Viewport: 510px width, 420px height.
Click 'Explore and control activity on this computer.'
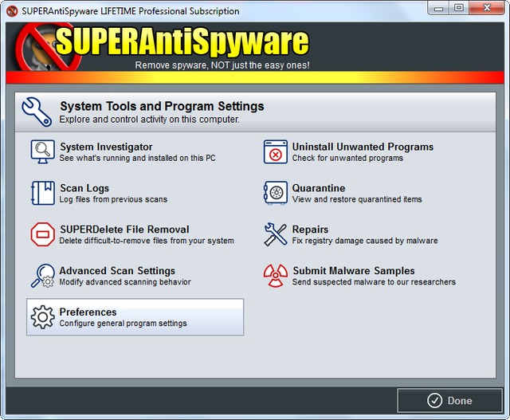tap(149, 120)
